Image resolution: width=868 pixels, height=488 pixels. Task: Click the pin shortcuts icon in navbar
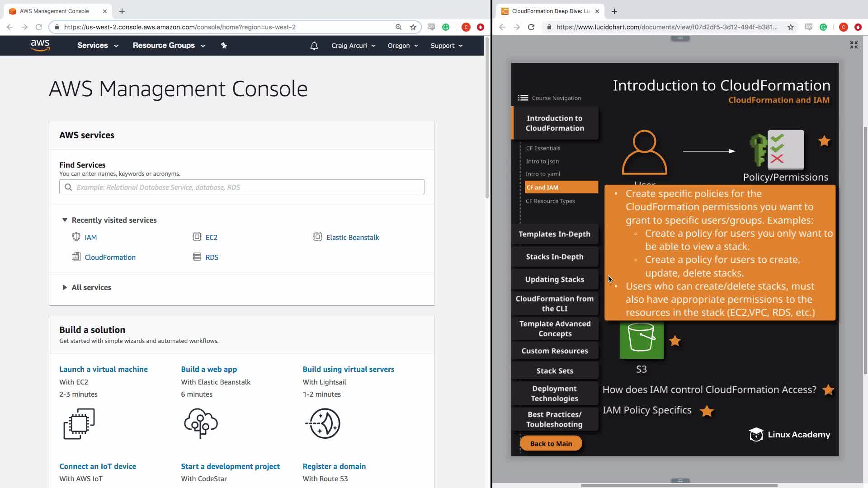(x=224, y=45)
